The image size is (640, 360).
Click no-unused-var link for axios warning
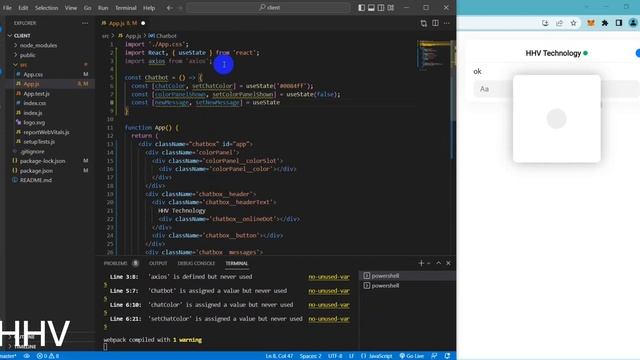point(329,277)
